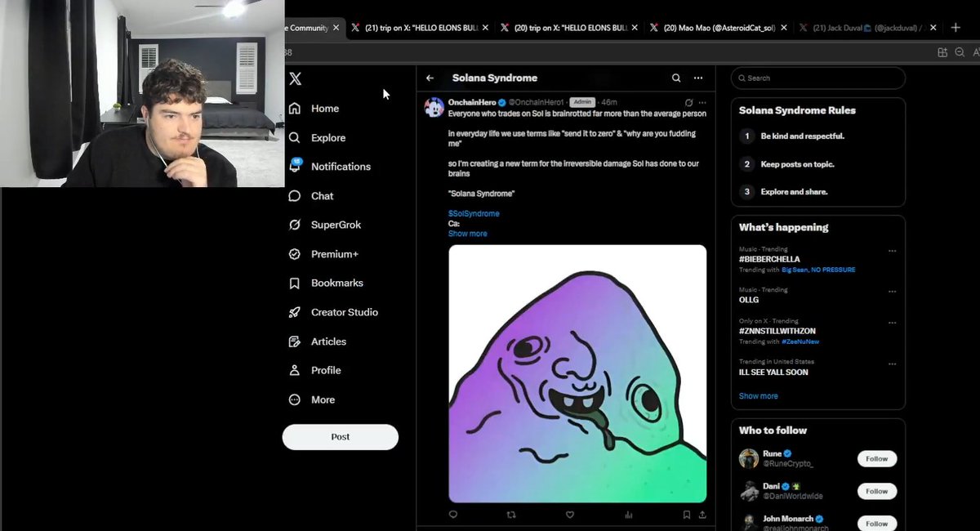Repost OnchainHero's post
The width and height of the screenshot is (980, 531).
[x=512, y=515]
